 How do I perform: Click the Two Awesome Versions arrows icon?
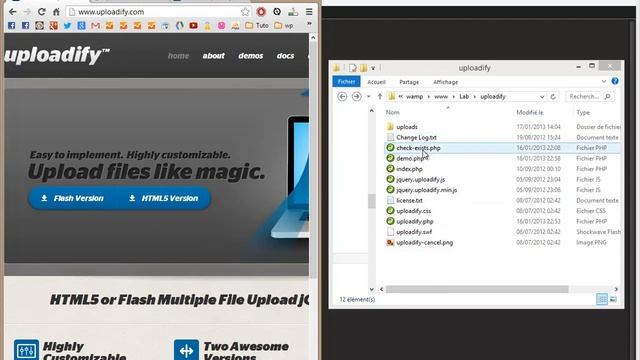pyautogui.click(x=186, y=350)
